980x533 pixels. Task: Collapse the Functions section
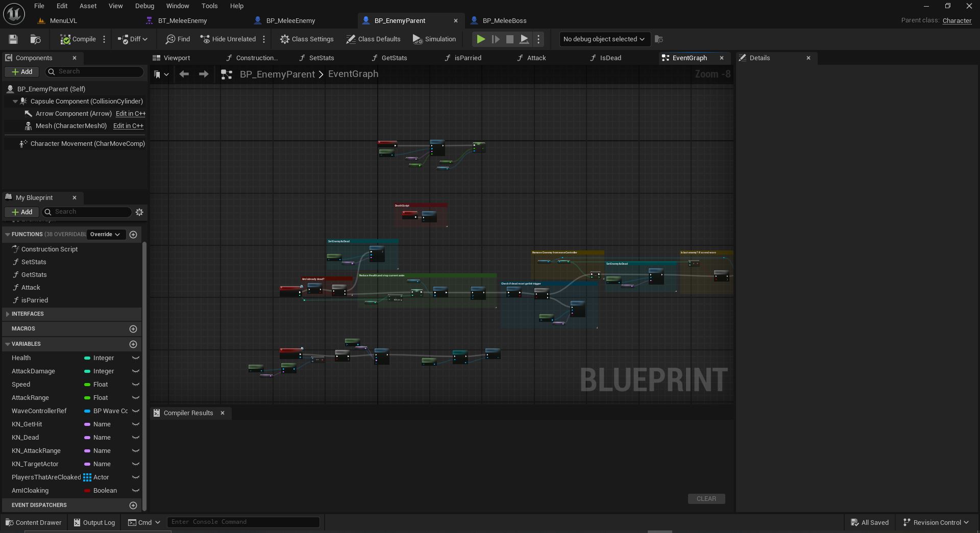coord(8,235)
